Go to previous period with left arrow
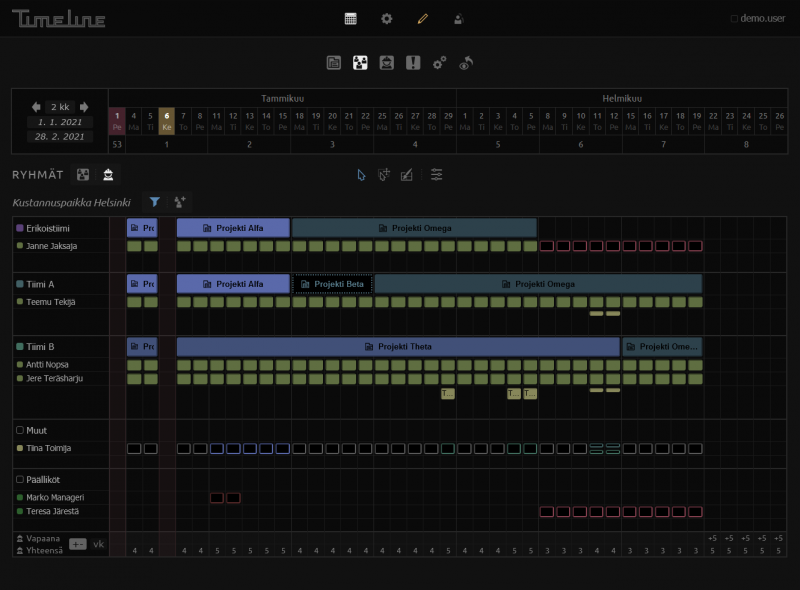 [x=37, y=107]
